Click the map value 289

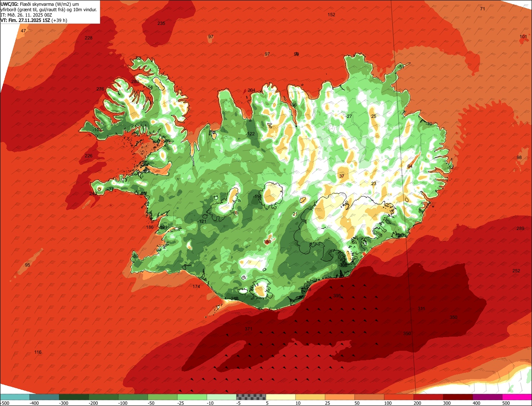[x=520, y=228]
